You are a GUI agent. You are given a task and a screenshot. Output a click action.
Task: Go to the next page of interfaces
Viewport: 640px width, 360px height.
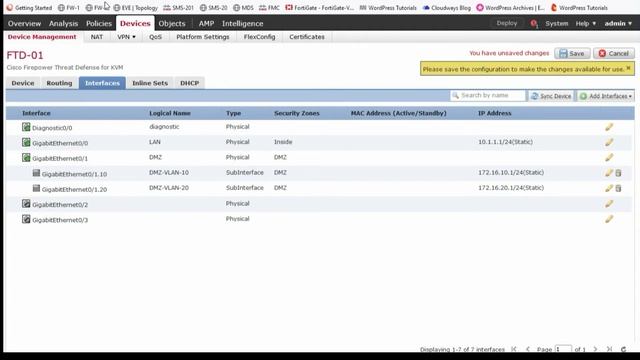(595, 349)
